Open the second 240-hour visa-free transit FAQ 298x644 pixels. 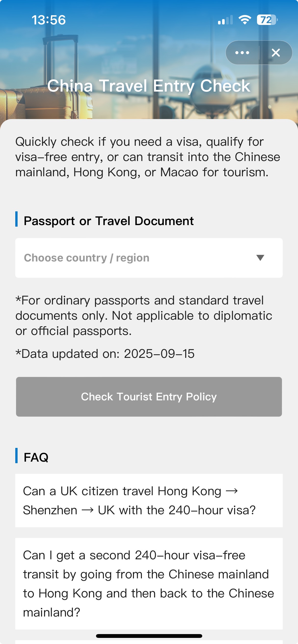[x=149, y=583]
